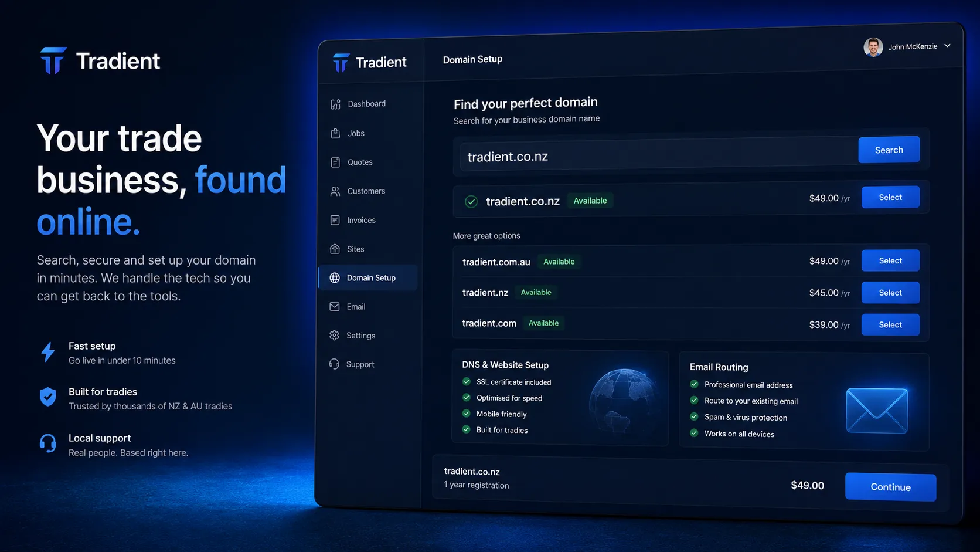Select the tradient.com.au domain
This screenshot has height=552, width=980.
coord(890,260)
